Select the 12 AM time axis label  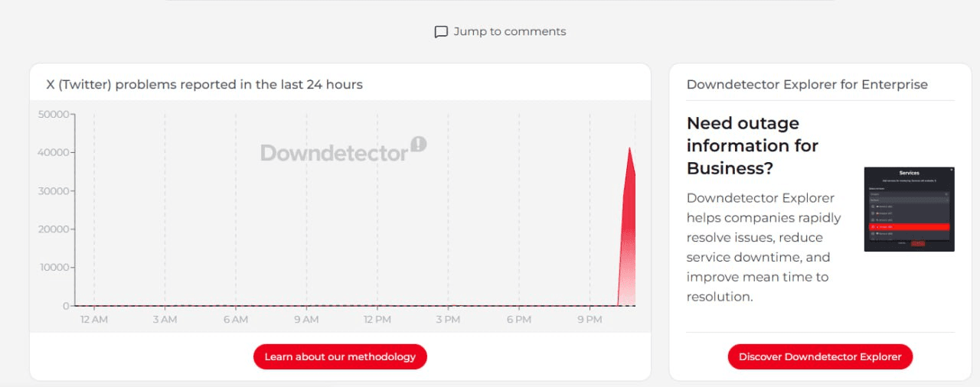point(94,319)
